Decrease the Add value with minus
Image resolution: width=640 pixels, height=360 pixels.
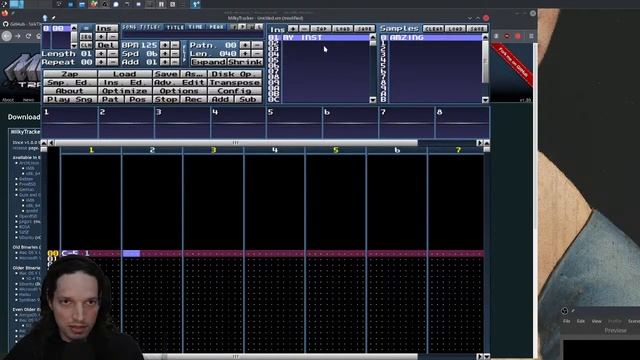(175, 62)
